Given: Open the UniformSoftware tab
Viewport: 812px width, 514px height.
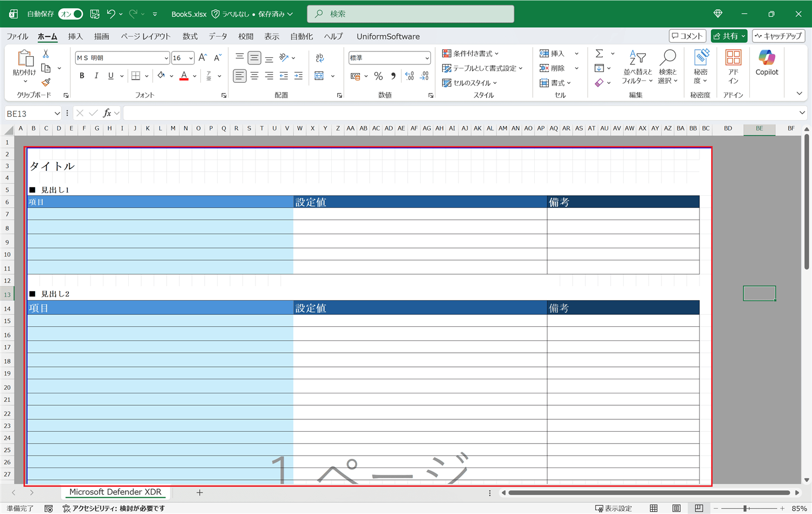Looking at the screenshot, I should [x=388, y=36].
